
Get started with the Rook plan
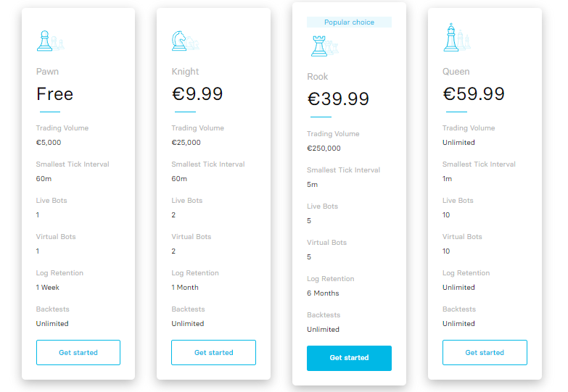point(349,358)
